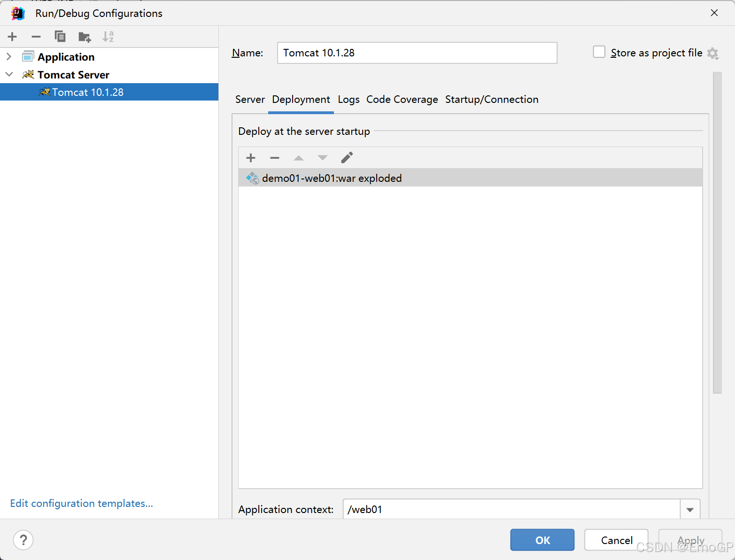Click the Apply button

pos(690,540)
